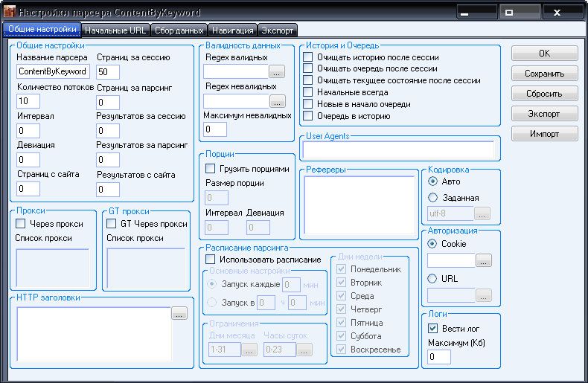
Task: Click the Импорт button
Action: coord(544,134)
